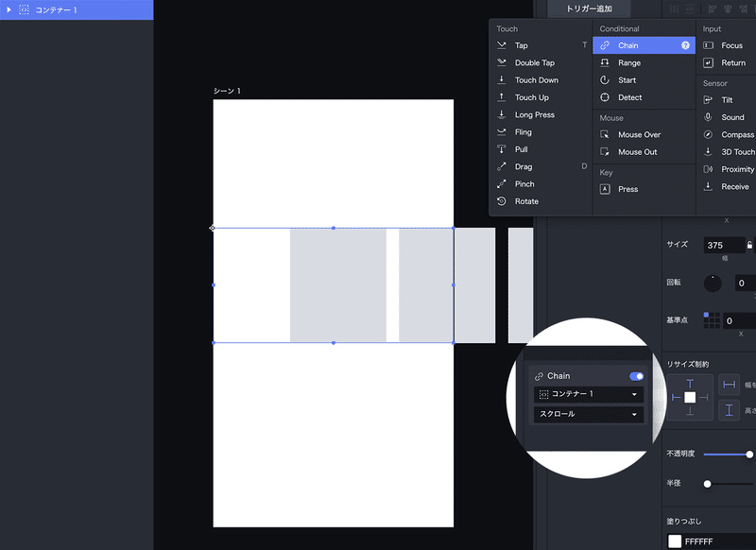Select the Fling trigger icon
This screenshot has width=756, height=550.
pos(502,132)
